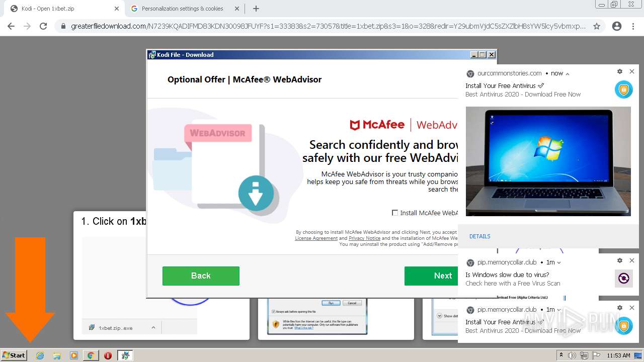
Task: Open a new browser tab
Action: 256,9
